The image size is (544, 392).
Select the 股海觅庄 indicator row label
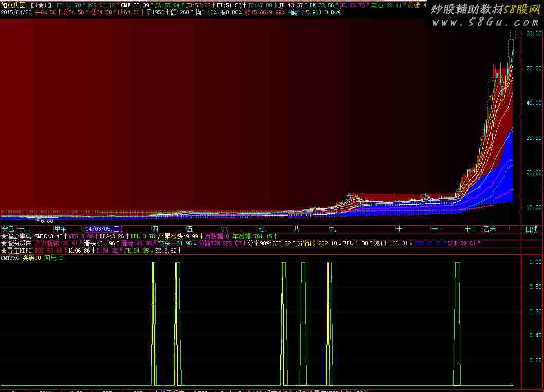point(20,243)
